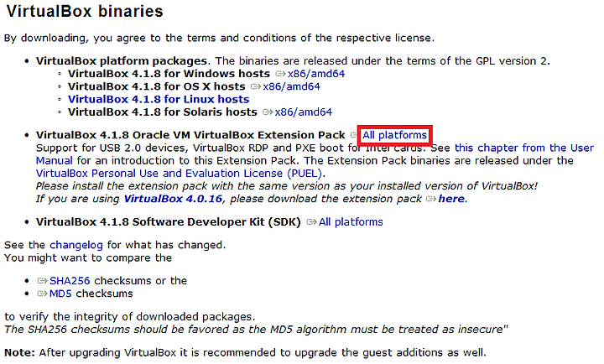604x364 pixels.
Task: Download SDK via All platforms link
Action: coord(351,222)
